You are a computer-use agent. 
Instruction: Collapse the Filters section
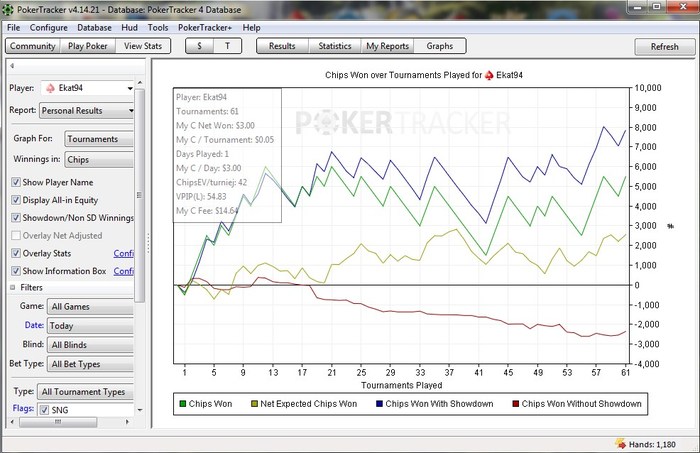pyautogui.click(x=12, y=287)
